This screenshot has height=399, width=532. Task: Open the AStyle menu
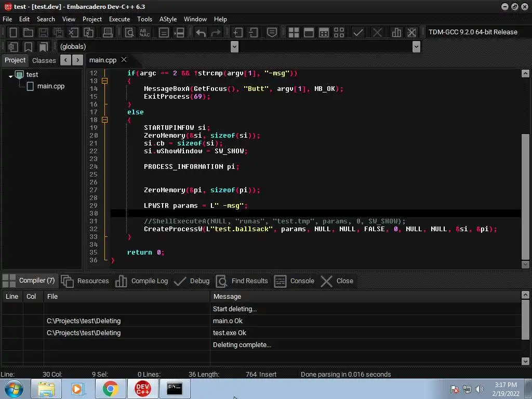click(168, 19)
